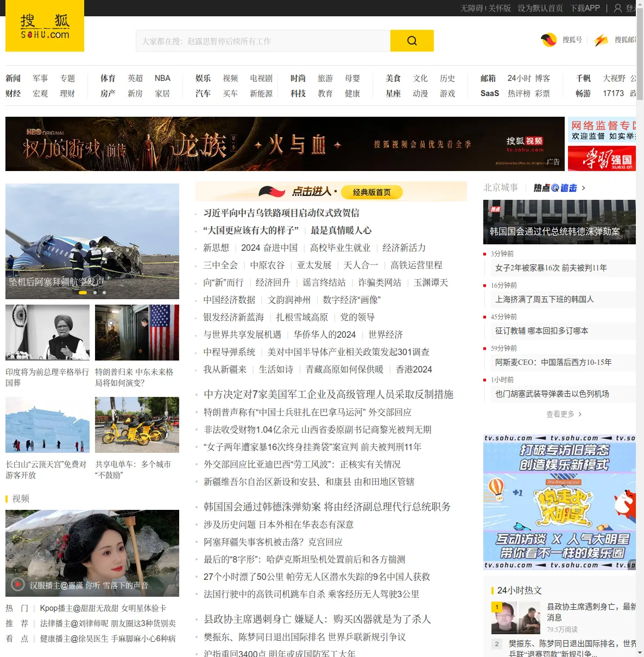Click chevron next to 热点追击
The image size is (644, 657).
pos(583,188)
